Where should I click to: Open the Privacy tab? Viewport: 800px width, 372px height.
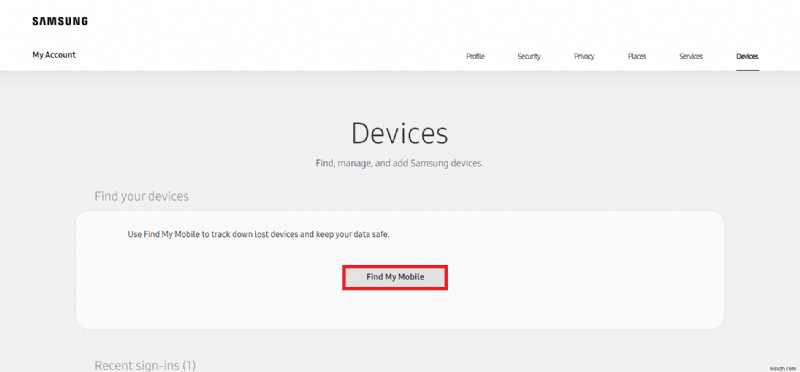coord(584,57)
